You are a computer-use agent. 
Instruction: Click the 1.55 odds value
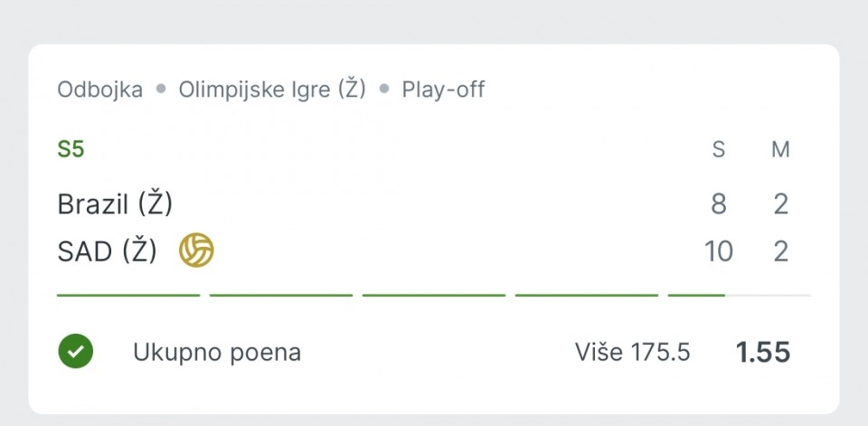click(x=763, y=353)
